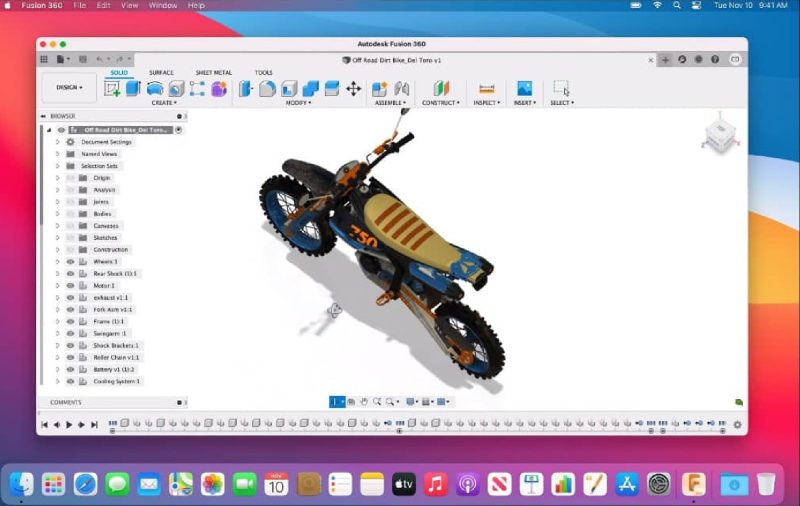Image resolution: width=800 pixels, height=506 pixels.
Task: Open the File menu in menu bar
Action: [80, 5]
